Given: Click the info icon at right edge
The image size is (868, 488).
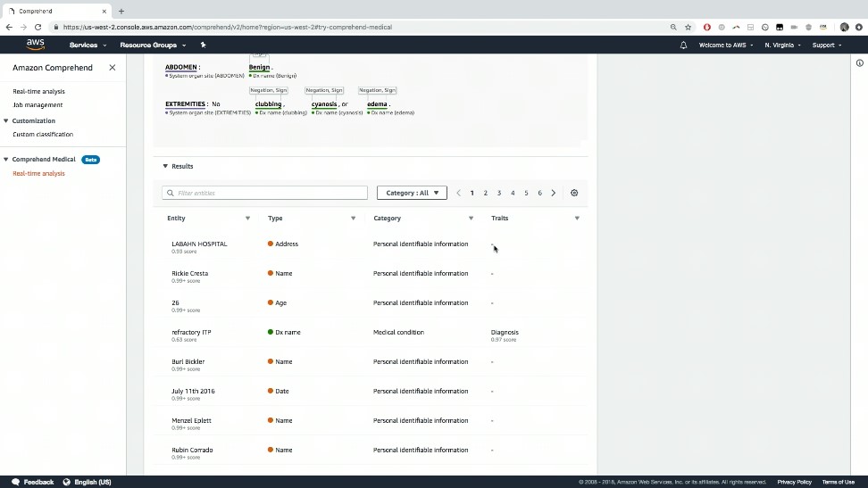Looking at the screenshot, I should coord(860,63).
